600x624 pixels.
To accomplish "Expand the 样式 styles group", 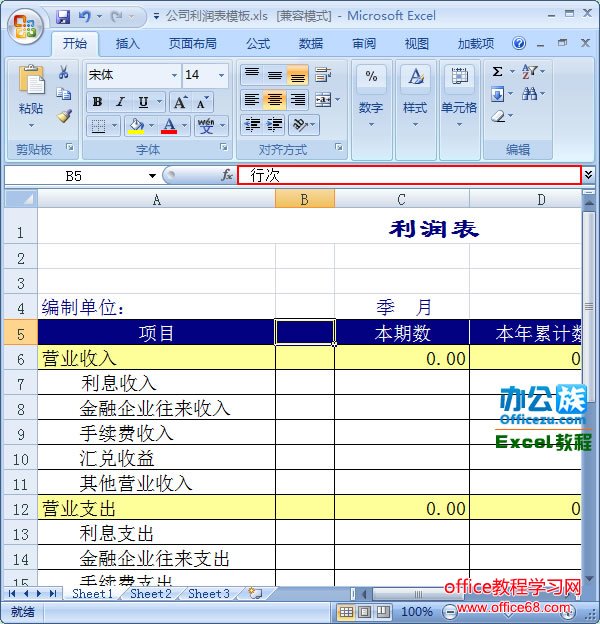I will point(415,110).
